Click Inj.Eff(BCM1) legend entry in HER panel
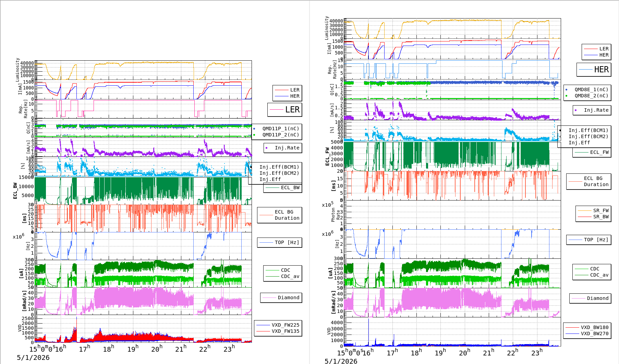The height and width of the screenshot is (364, 619). coord(588,130)
